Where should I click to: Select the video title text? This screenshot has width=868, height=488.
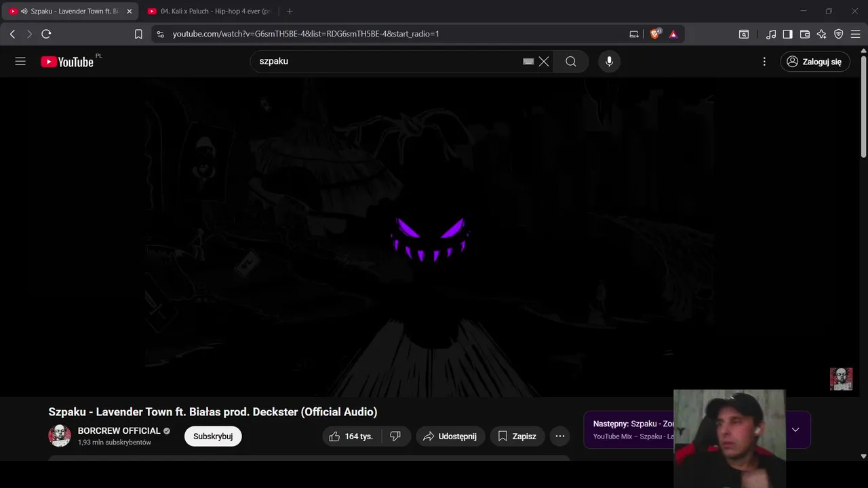point(213,412)
